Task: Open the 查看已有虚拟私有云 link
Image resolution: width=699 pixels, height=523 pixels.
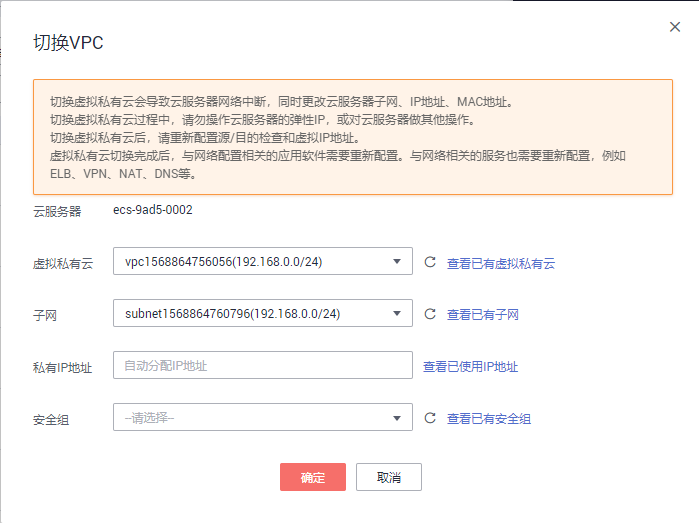Action: [x=501, y=264]
